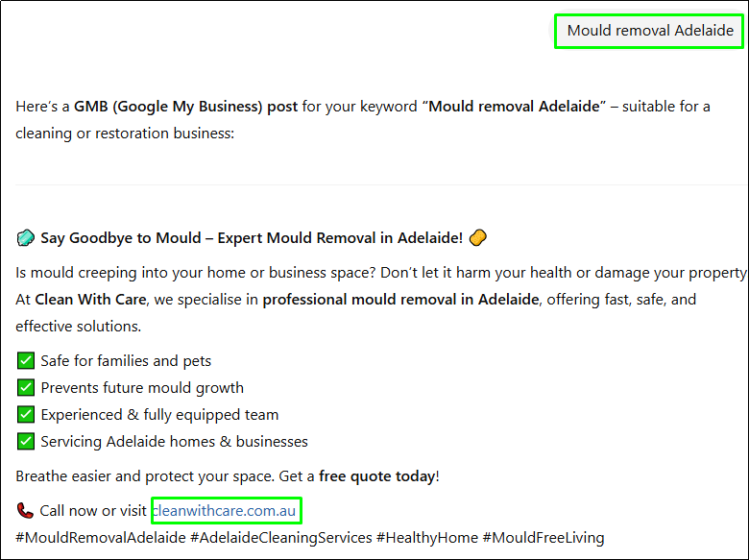The height and width of the screenshot is (560, 749).
Task: Click the red phone emoji icon
Action: [x=26, y=510]
